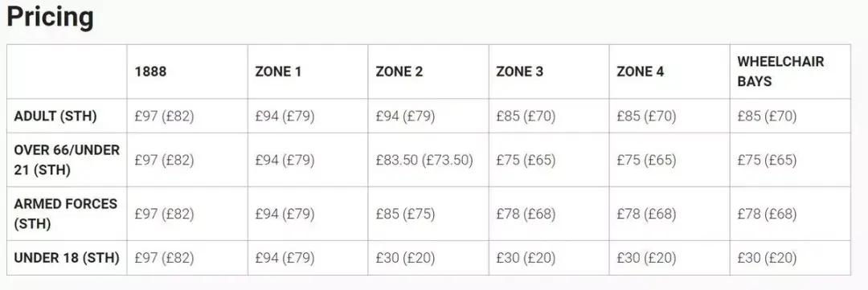Click the ADULT (STH) row label
The image size is (868, 290).
click(x=55, y=116)
